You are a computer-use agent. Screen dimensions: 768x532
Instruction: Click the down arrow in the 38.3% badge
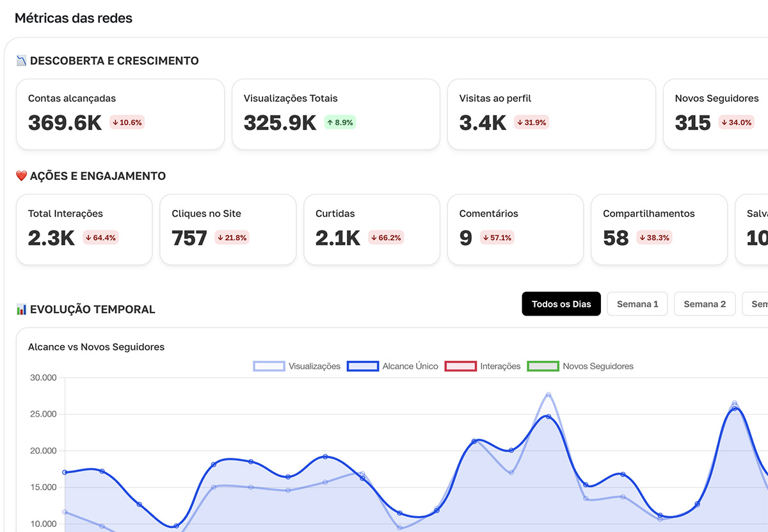coord(642,238)
